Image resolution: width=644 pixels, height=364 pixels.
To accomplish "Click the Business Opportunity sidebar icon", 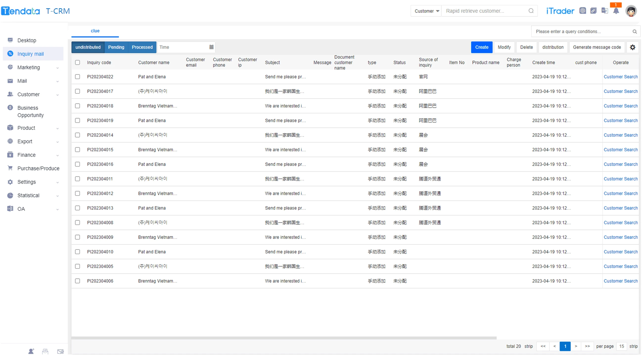I will coord(10,108).
